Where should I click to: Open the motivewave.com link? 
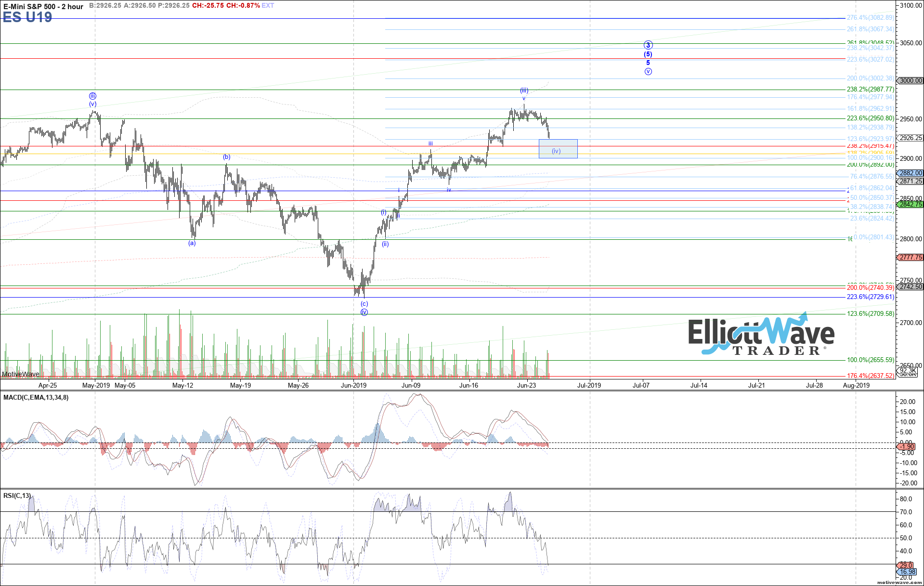[899, 583]
